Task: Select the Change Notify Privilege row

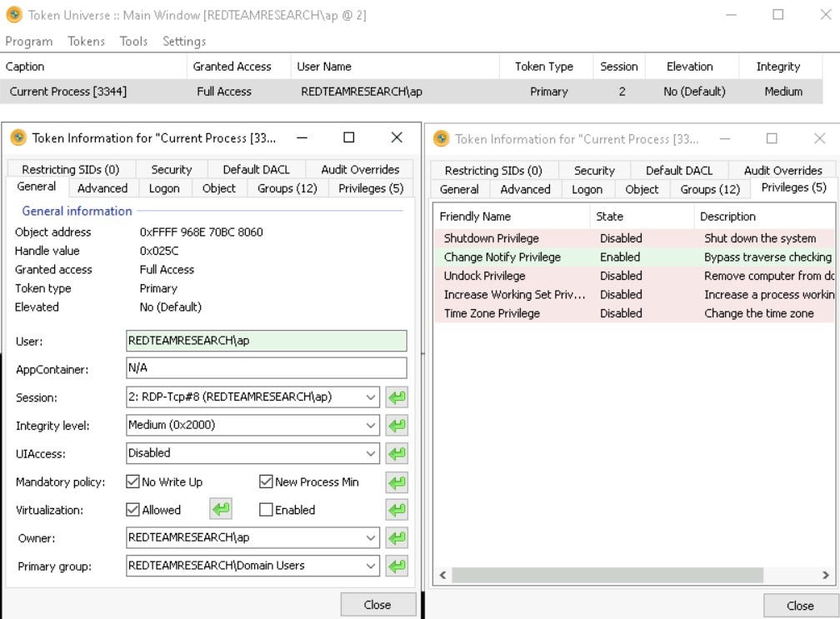Action: pyautogui.click(x=634, y=257)
